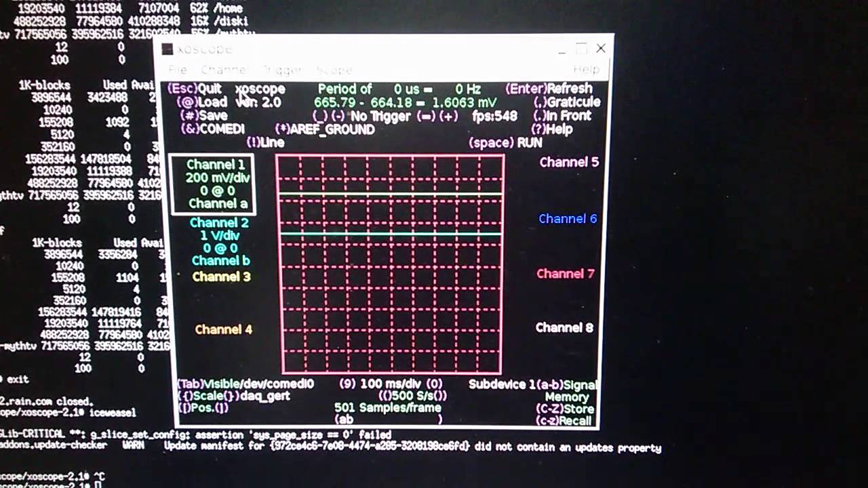Click the No Trigger label
The height and width of the screenshot is (488, 868).
380,116
